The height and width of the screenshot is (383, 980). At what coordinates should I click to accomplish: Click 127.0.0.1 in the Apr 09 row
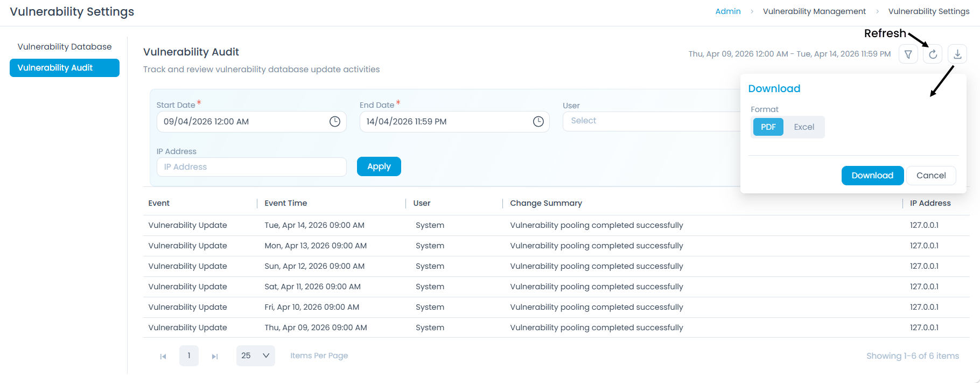924,328
